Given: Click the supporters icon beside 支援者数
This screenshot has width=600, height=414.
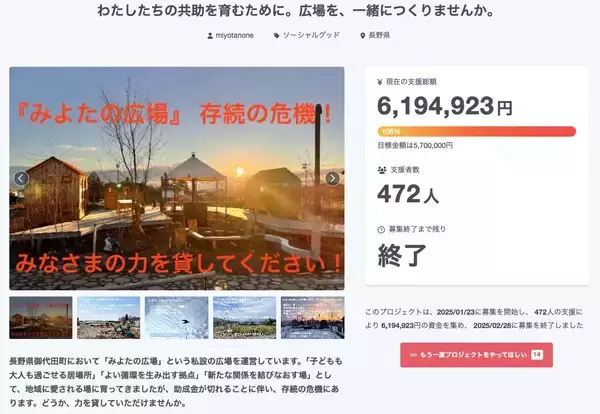Looking at the screenshot, I should [x=382, y=171].
